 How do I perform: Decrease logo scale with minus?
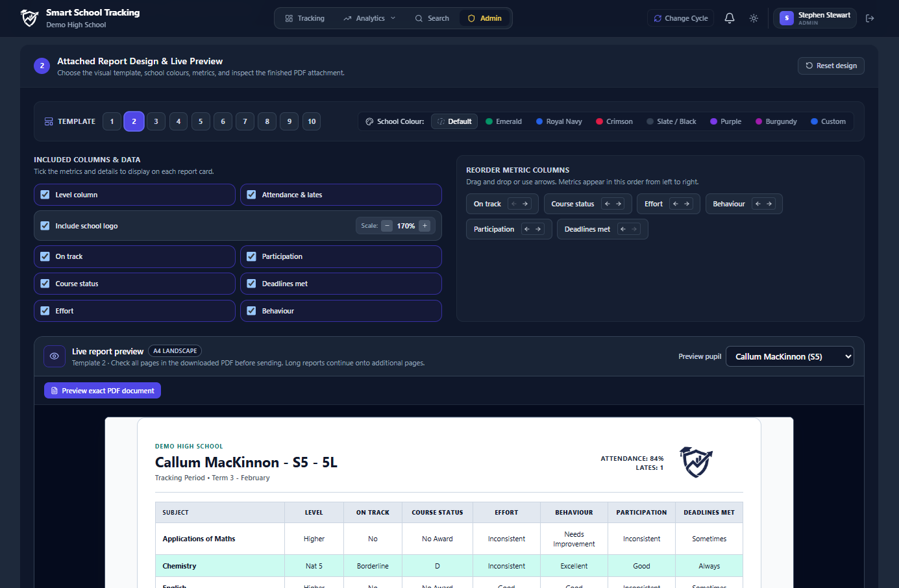(x=387, y=226)
